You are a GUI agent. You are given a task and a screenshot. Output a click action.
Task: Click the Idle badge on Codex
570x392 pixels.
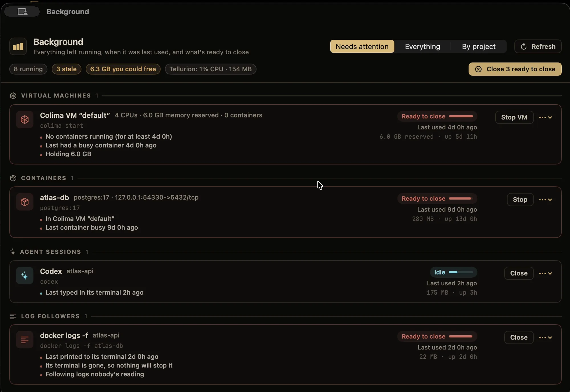pyautogui.click(x=453, y=272)
